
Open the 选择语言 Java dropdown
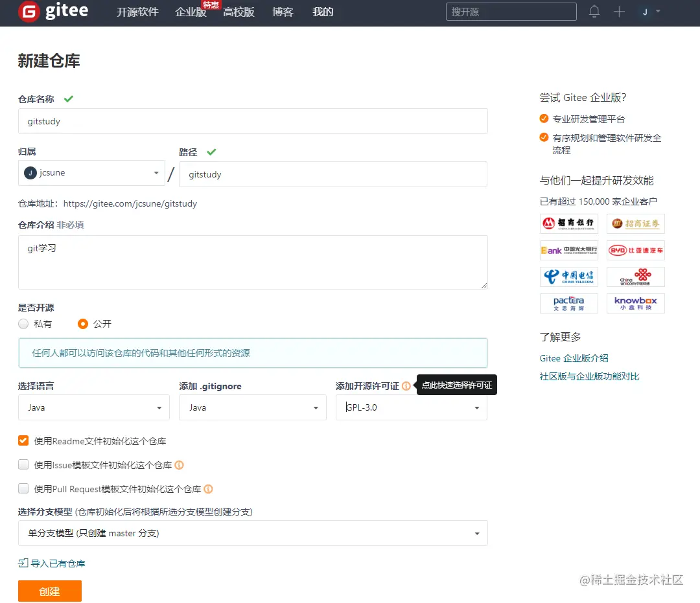click(94, 407)
